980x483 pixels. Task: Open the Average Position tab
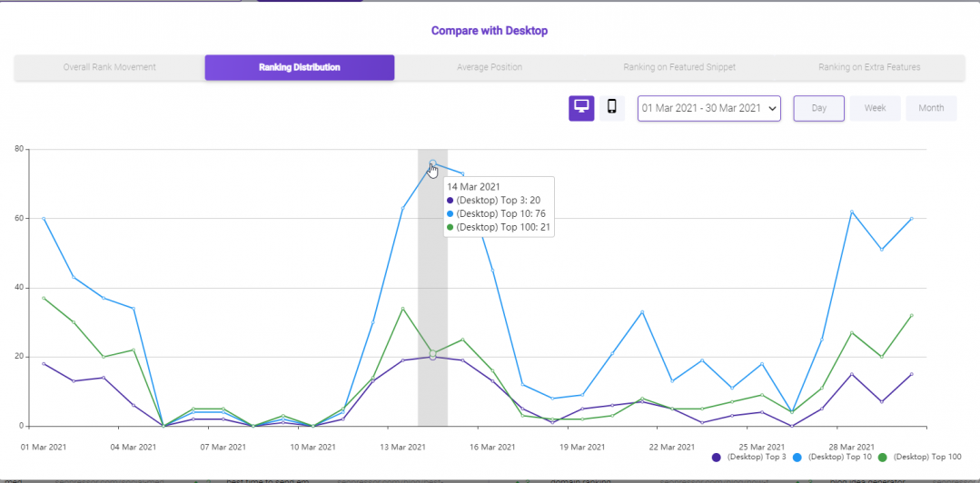click(490, 67)
